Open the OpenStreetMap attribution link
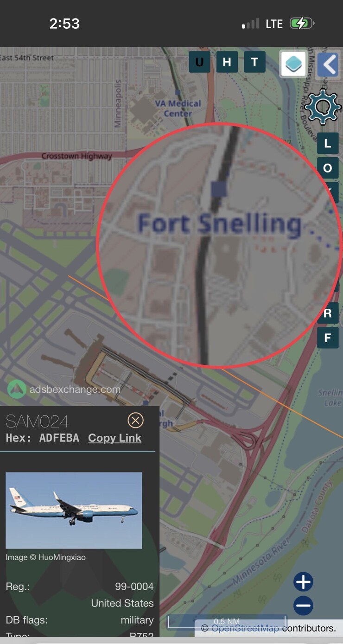This screenshot has width=343, height=644. [245, 628]
